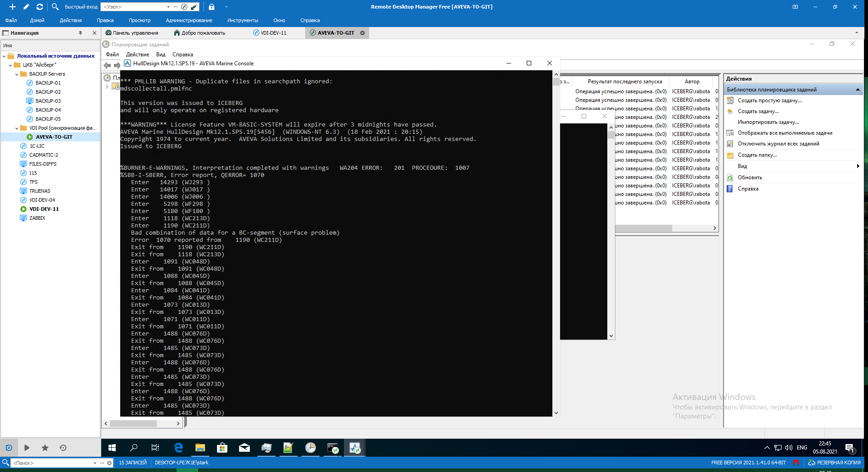The image size is (868, 472).
Task: Open the Действия menu of Remote Desktop Manager
Action: coord(71,20)
